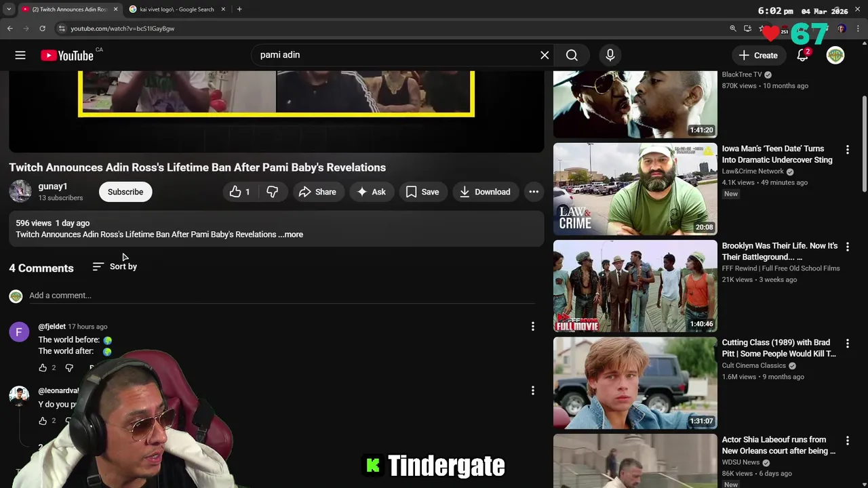Viewport: 868px width, 488px height.
Task: Download the video
Action: click(x=485, y=192)
